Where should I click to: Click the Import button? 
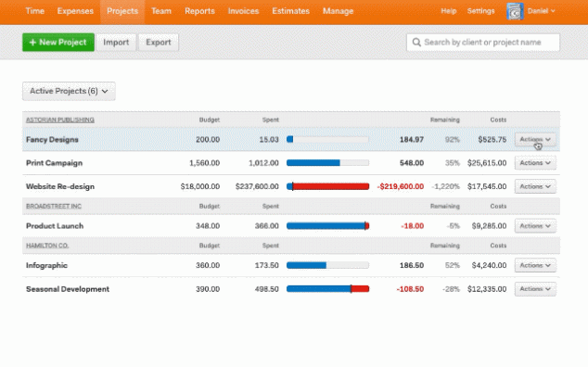[116, 43]
